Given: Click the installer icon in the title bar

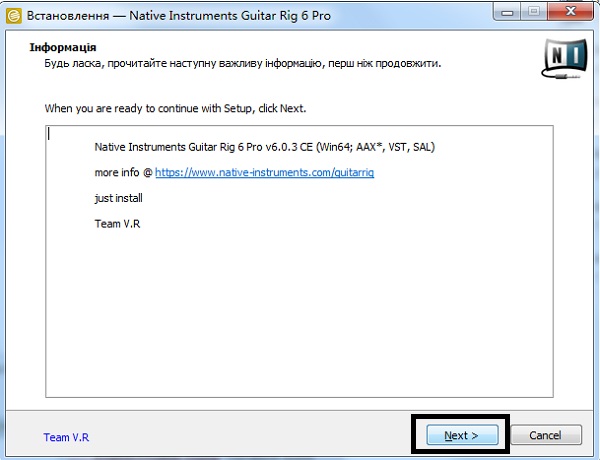Looking at the screenshot, I should click(x=14, y=16).
